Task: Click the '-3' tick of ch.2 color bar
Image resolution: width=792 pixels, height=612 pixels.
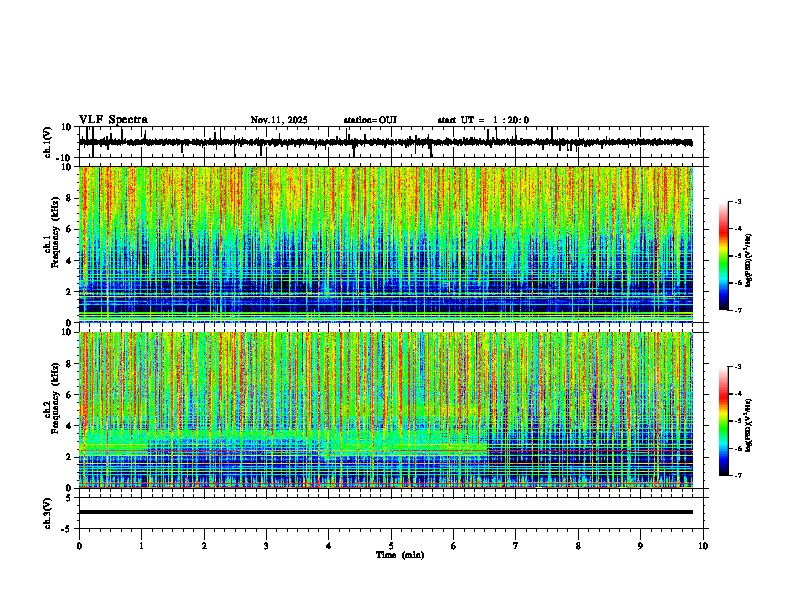Action: pos(737,367)
